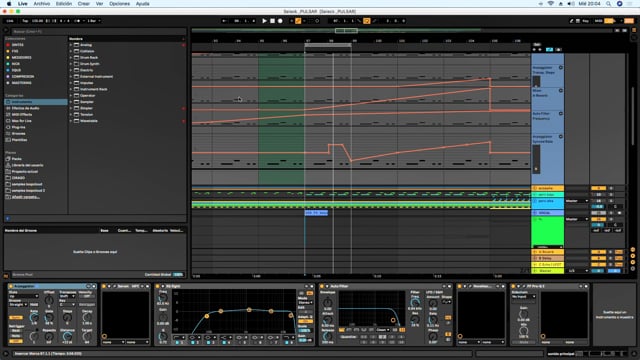Select the yellow MEDIDORES collection

pos(21,58)
